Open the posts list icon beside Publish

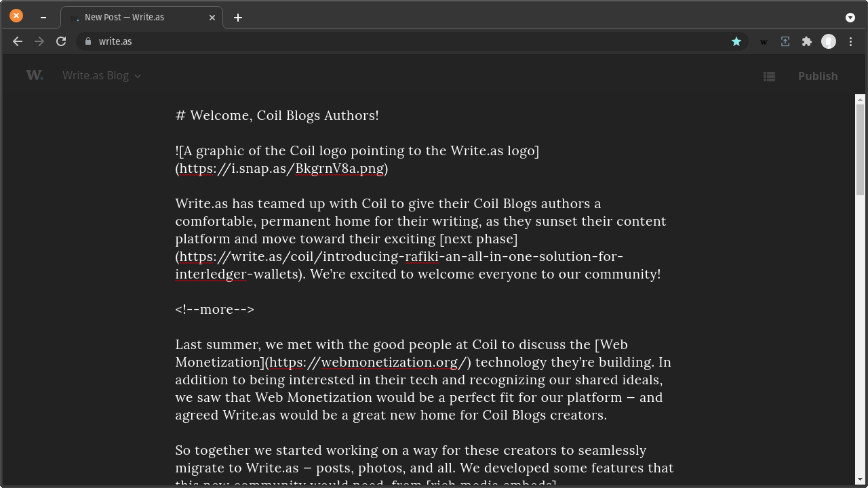tap(769, 76)
